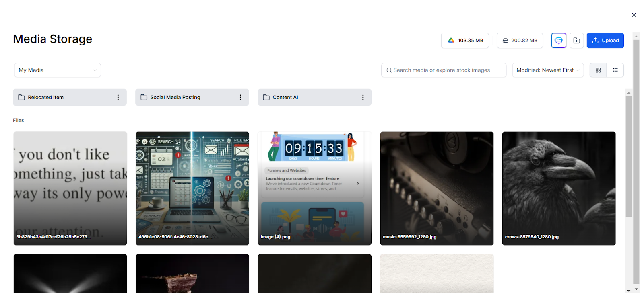Click the image (4).png file name
This screenshot has height=299, width=644.
(x=275, y=237)
